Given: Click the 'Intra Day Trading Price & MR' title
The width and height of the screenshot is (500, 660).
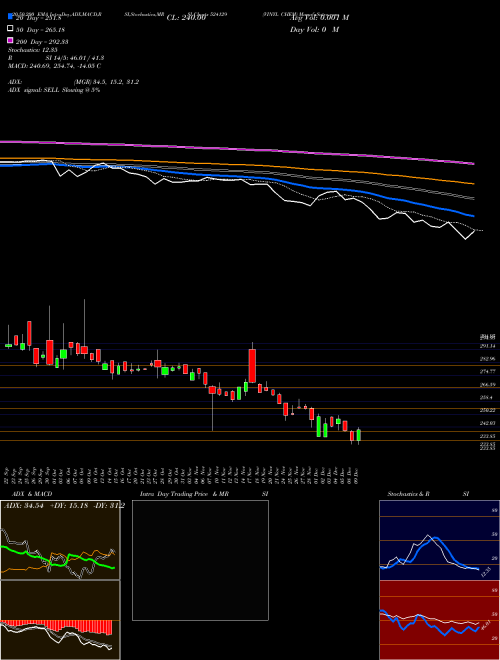Looking at the screenshot, I should (184, 494).
